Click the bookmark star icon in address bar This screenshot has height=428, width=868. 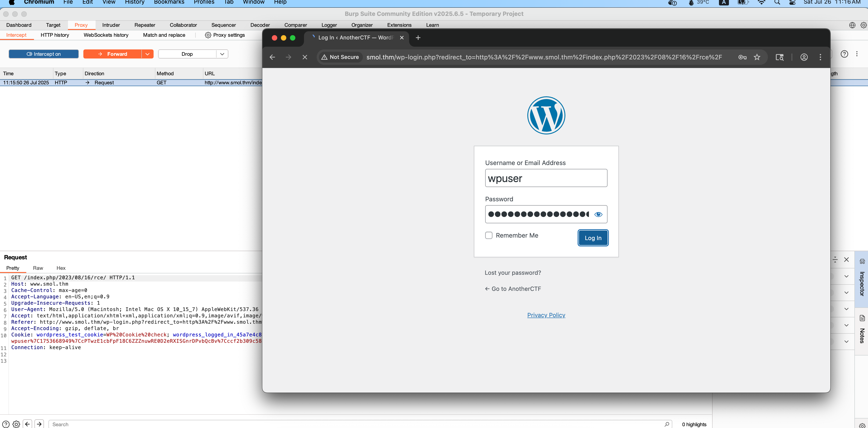(757, 57)
